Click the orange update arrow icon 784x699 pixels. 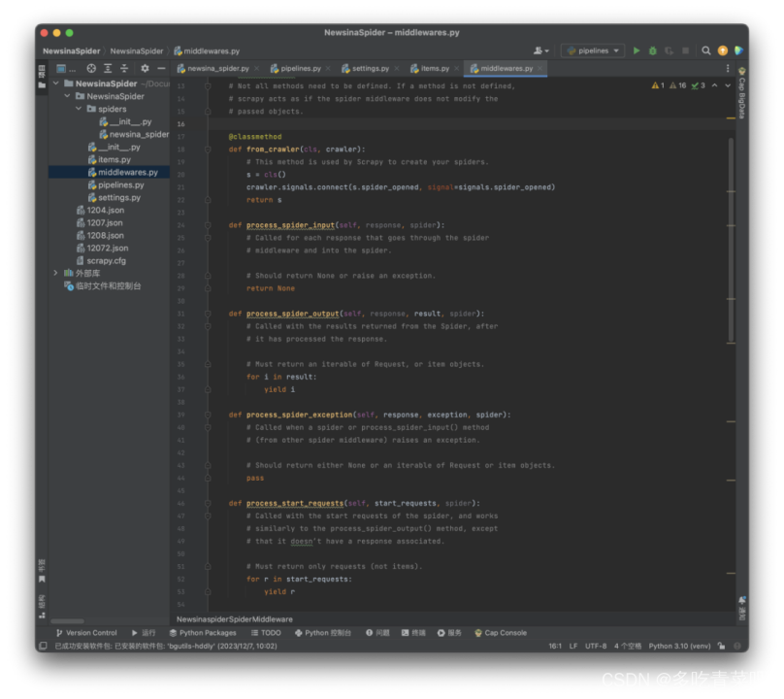[723, 50]
